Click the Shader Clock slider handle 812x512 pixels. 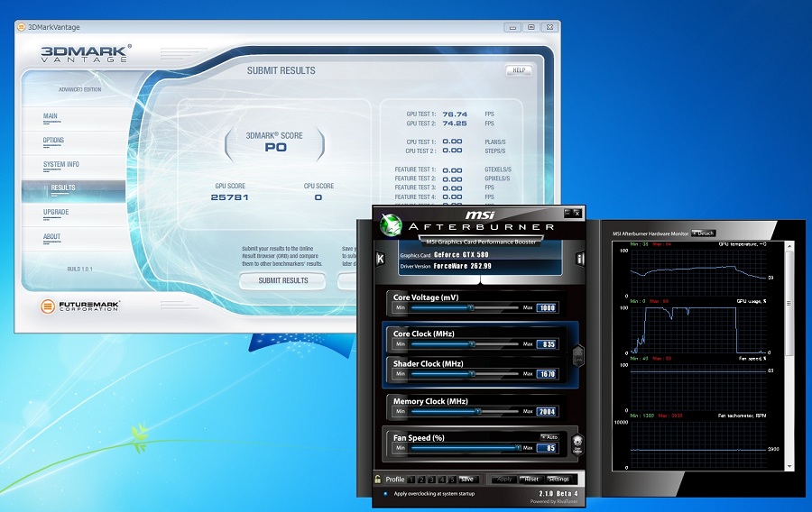pos(472,374)
